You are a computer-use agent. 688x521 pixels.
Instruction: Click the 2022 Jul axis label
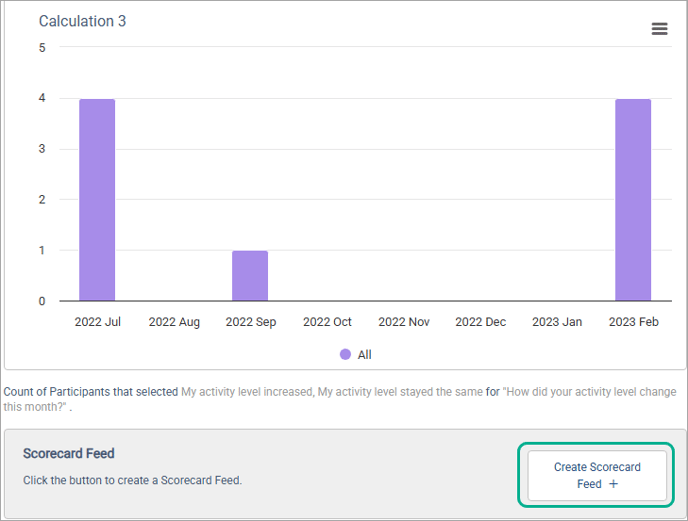click(x=98, y=322)
